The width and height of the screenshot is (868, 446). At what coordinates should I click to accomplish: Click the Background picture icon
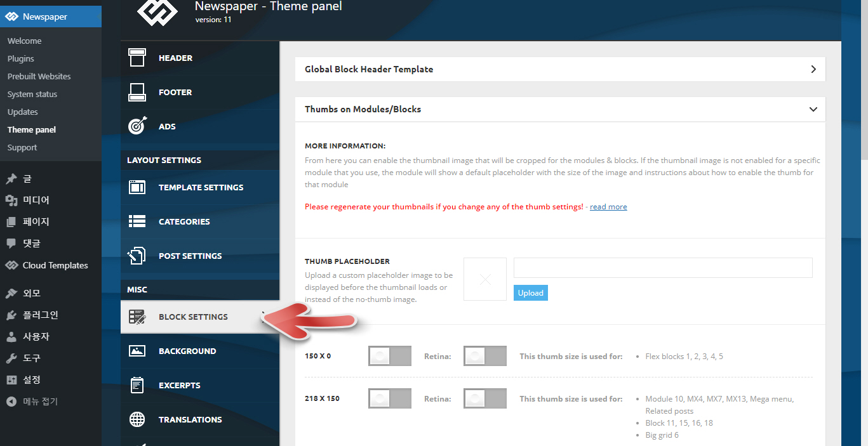tap(137, 351)
